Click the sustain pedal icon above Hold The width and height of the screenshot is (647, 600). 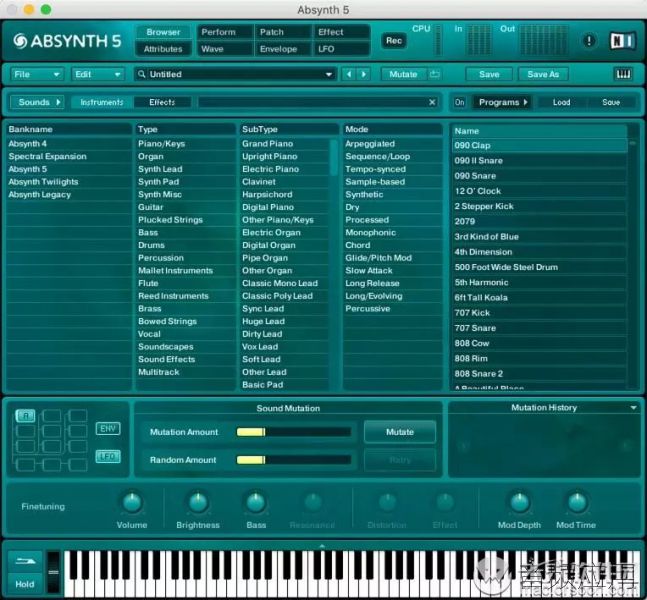pyautogui.click(x=25, y=561)
